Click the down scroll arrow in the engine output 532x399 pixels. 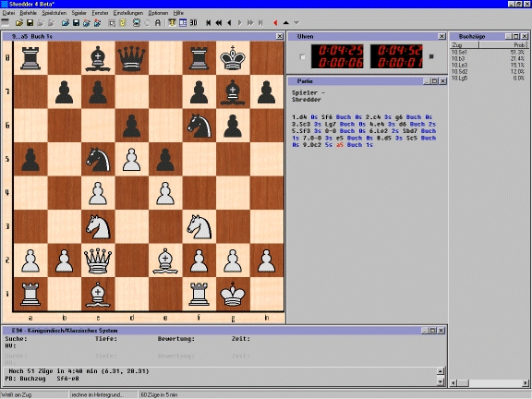[x=441, y=381]
